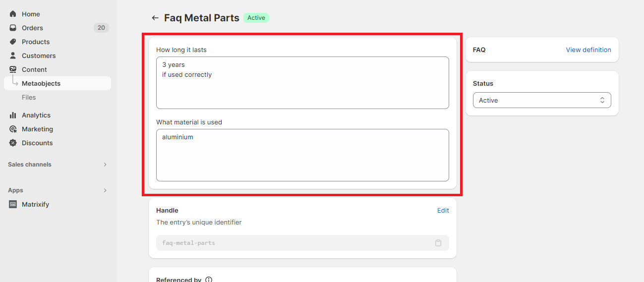Expand the Apps section
Screen dimensions: 644x282
coord(105,190)
